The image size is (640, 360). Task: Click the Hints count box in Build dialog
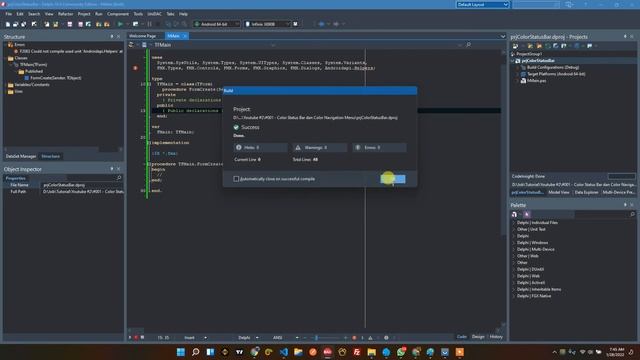[x=260, y=147]
